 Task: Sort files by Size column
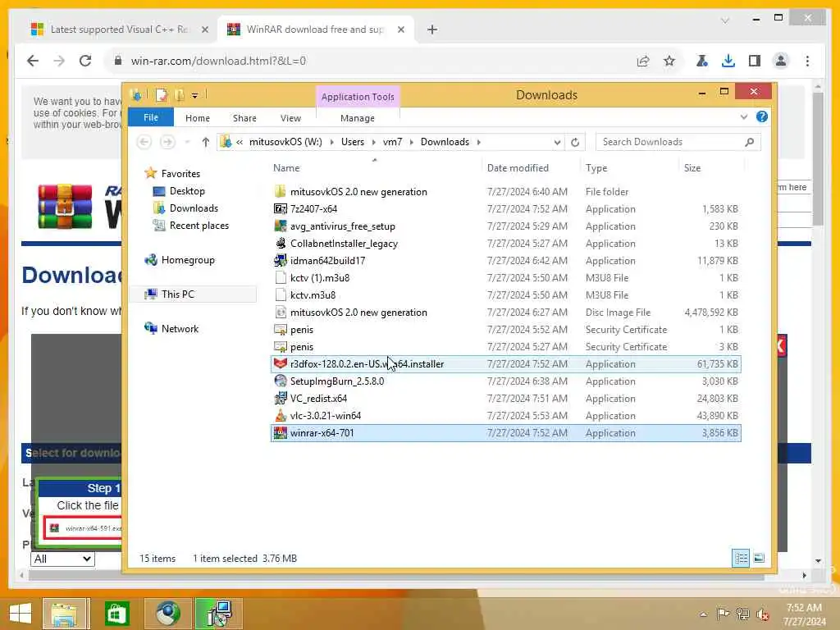(x=711, y=168)
